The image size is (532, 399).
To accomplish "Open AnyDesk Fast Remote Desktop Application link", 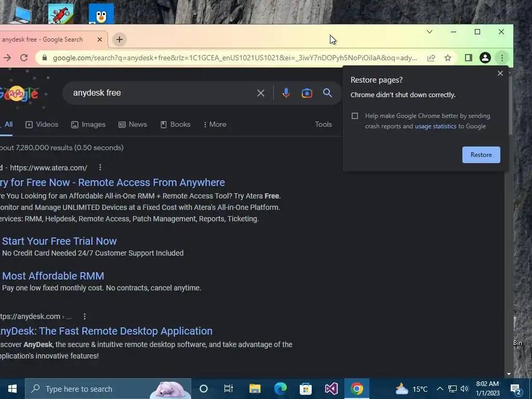I will [x=106, y=331].
